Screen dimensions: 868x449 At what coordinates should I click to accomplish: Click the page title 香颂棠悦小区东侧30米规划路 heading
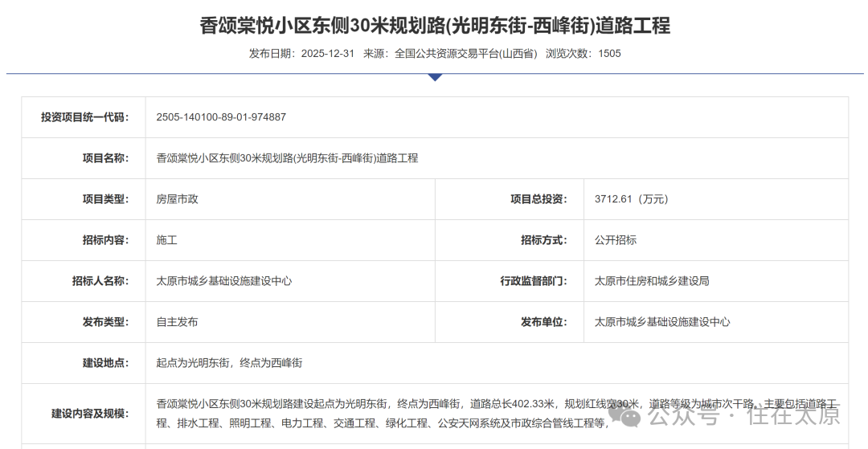[435, 26]
